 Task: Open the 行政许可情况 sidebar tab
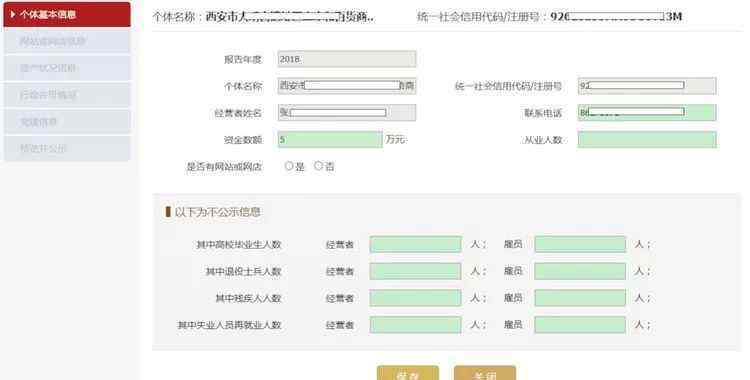tap(66, 95)
